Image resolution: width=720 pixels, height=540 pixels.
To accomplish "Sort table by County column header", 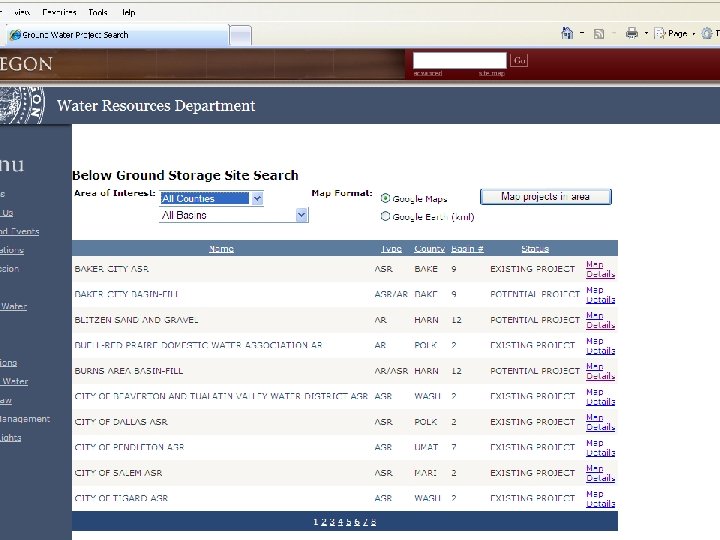I will [429, 248].
